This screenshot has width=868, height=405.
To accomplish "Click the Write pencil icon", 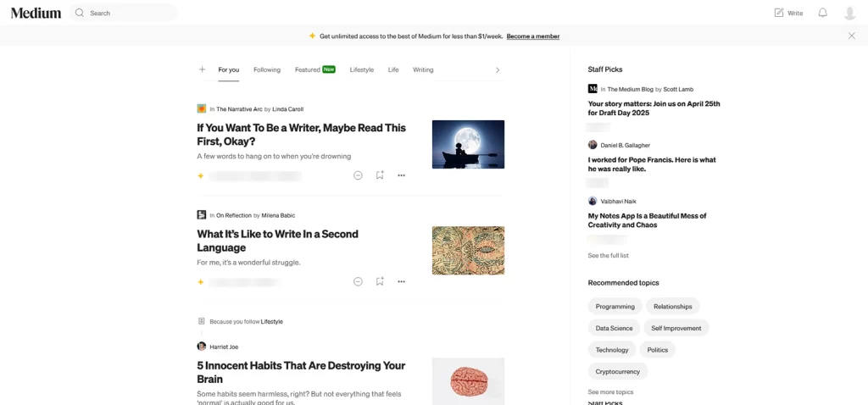I will [779, 13].
